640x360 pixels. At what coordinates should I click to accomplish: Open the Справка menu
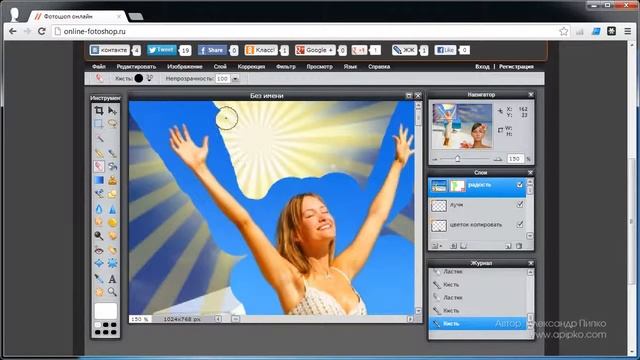pos(379,67)
